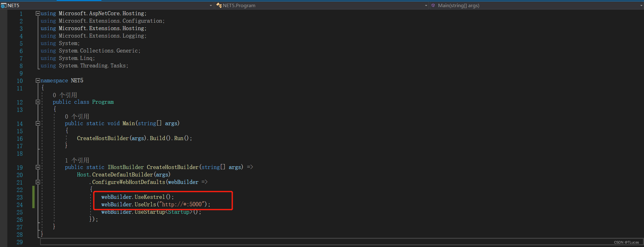Open the Main(string[] args) member dropdown
Viewport: 644px width, 247px height.
coord(642,6)
